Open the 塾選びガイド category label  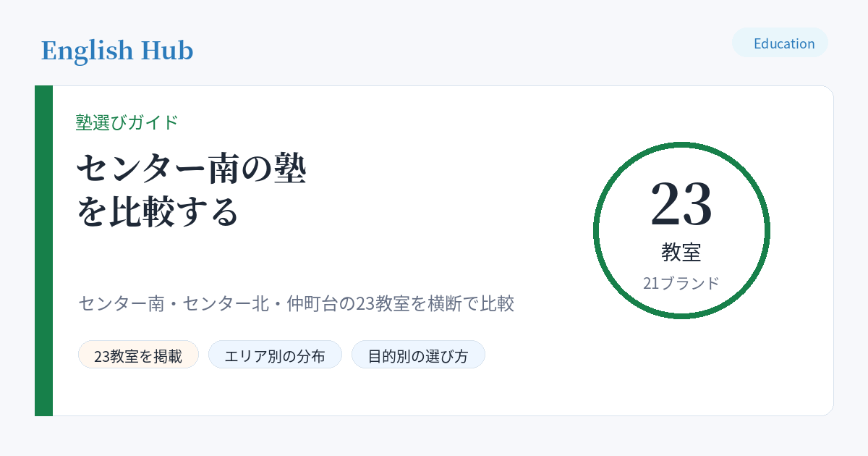(127, 122)
